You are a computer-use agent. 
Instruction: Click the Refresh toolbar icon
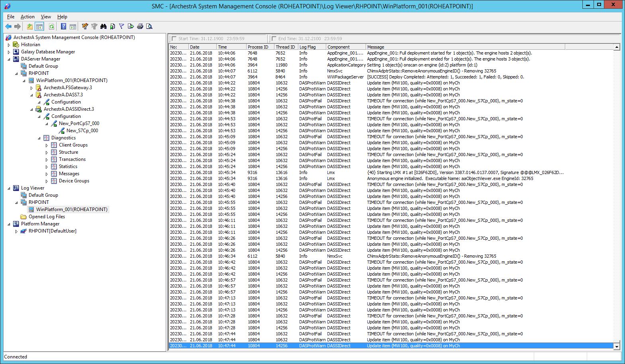tap(51, 26)
